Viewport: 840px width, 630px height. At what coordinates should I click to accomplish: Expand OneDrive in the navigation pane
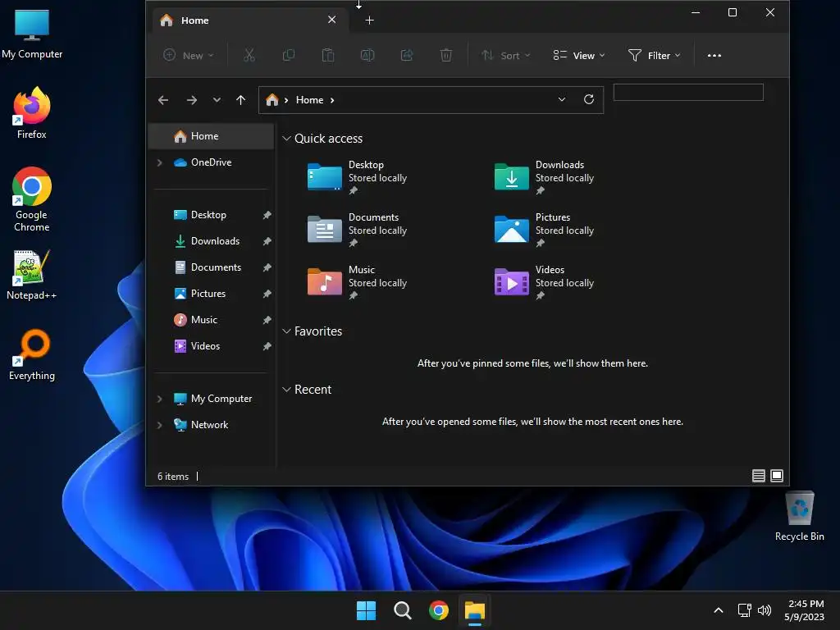click(x=159, y=162)
